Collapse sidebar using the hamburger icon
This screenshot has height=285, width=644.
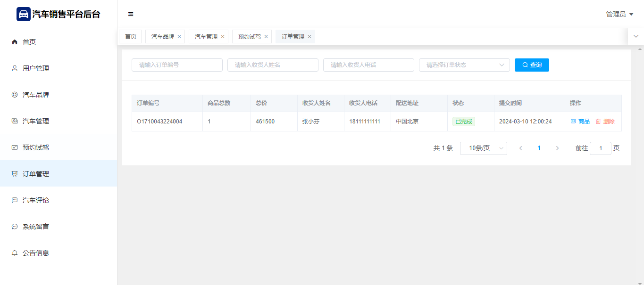click(131, 14)
